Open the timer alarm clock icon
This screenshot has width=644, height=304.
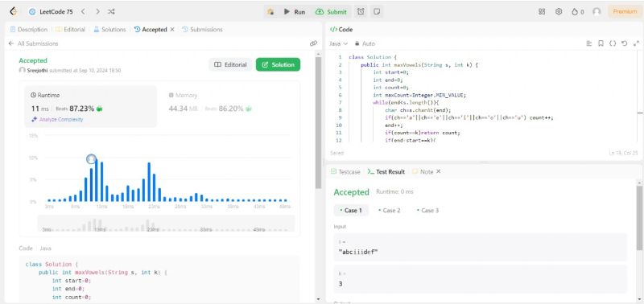[361, 12]
